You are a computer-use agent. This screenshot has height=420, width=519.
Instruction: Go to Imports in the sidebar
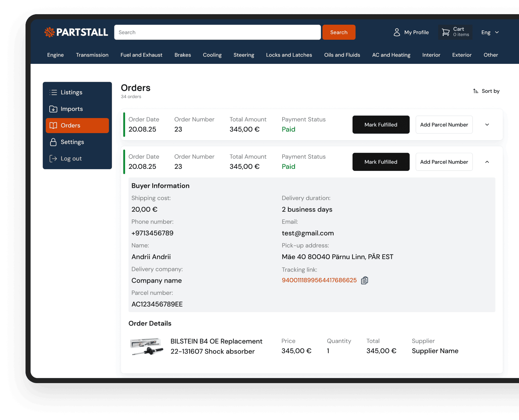pyautogui.click(x=77, y=109)
